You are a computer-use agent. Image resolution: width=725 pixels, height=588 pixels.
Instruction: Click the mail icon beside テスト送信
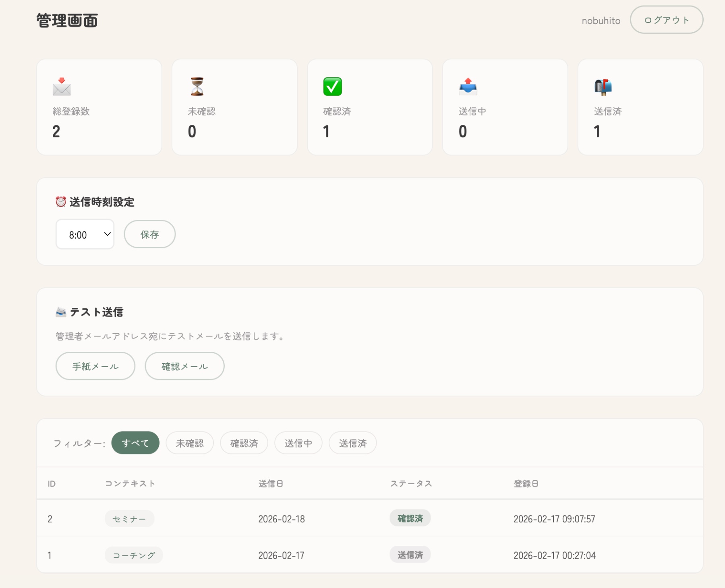pos(61,312)
